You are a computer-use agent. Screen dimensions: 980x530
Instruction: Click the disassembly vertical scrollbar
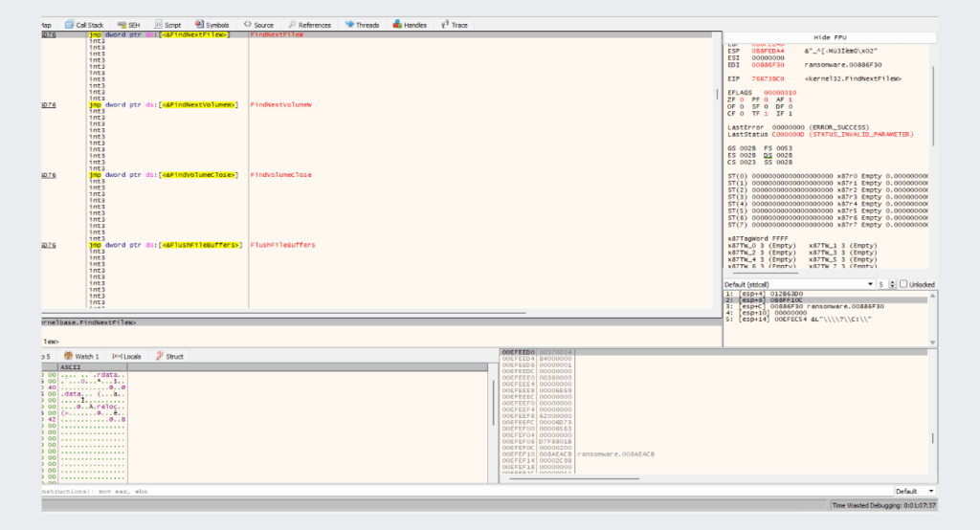718,95
